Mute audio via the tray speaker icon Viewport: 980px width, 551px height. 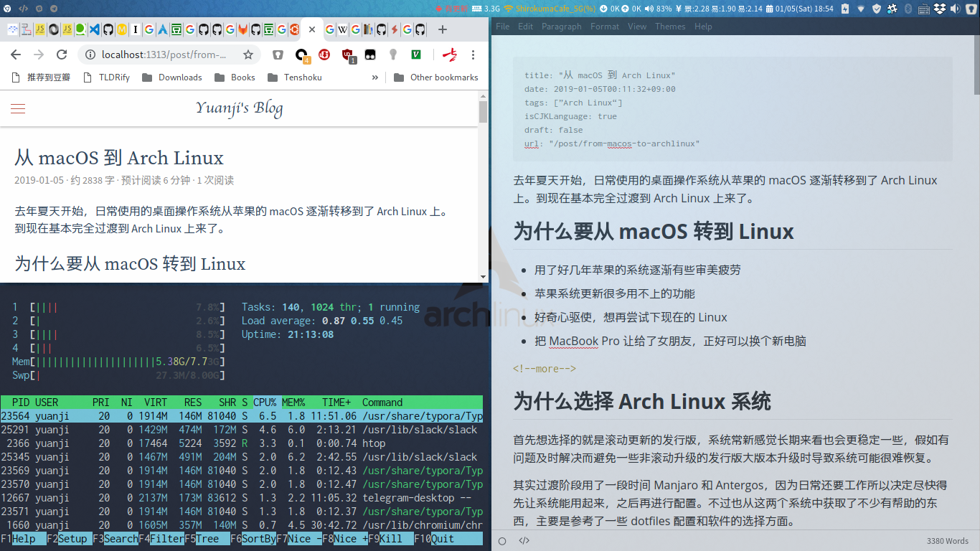pyautogui.click(x=956, y=9)
